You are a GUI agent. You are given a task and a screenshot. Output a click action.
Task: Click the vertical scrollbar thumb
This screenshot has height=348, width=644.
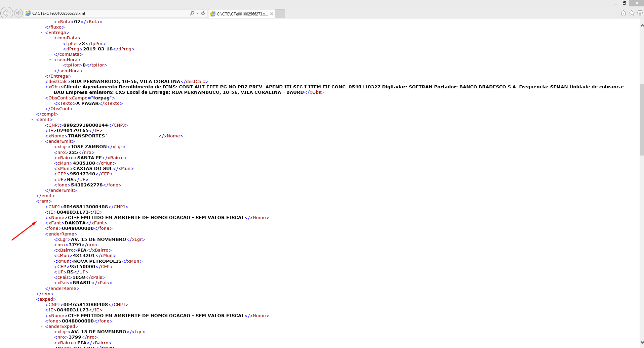[x=642, y=120]
